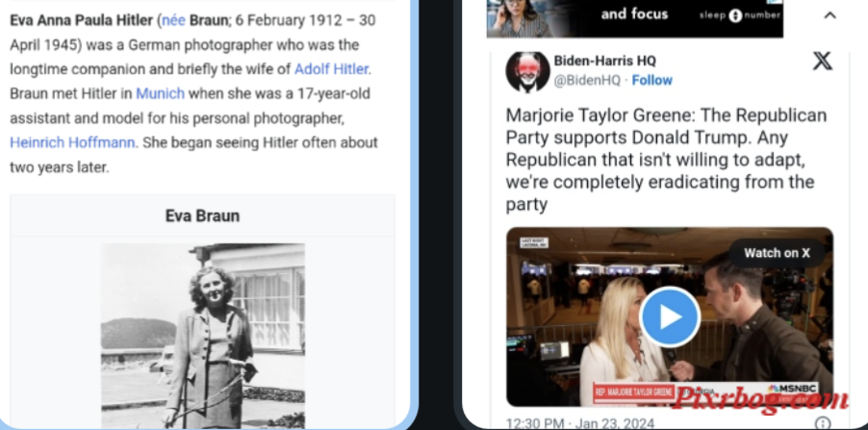This screenshot has height=430, width=868.
Task: Open the née link
Action: tap(173, 20)
